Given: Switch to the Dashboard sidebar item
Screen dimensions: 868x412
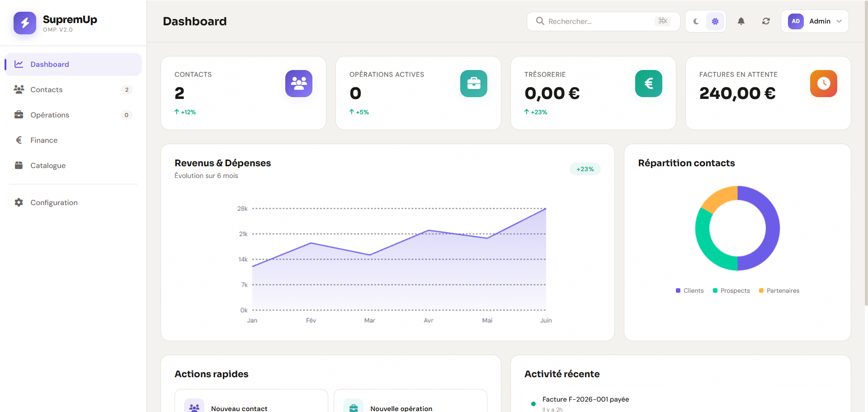Looking at the screenshot, I should pos(50,64).
